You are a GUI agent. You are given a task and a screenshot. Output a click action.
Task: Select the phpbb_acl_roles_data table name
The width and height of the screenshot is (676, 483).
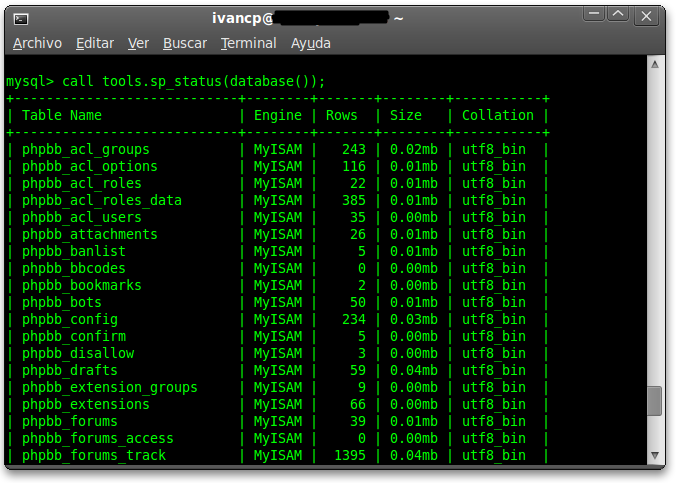point(102,201)
